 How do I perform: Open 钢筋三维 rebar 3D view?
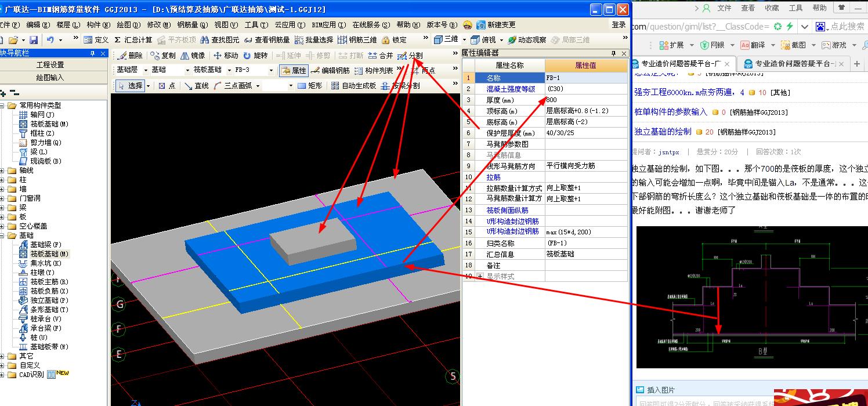click(357, 40)
